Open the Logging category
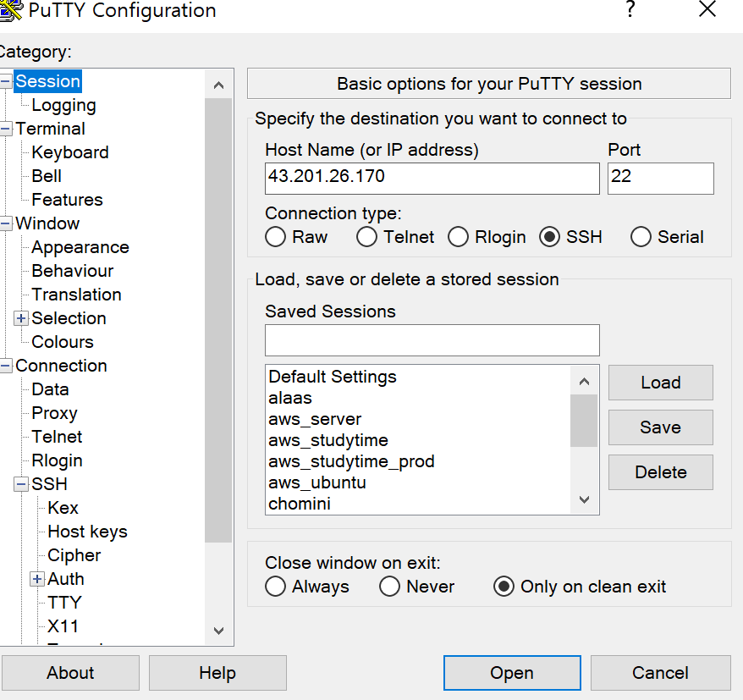 [x=64, y=105]
